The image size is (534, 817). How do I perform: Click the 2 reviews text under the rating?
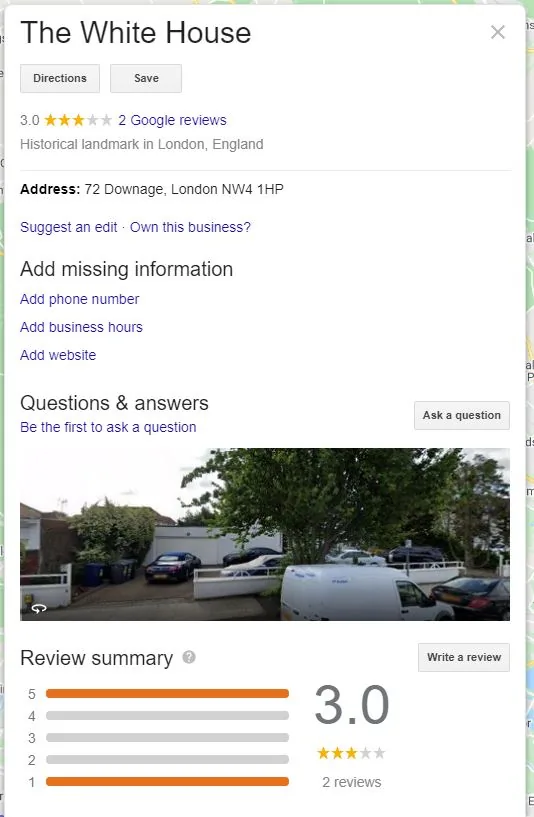pyautogui.click(x=352, y=782)
